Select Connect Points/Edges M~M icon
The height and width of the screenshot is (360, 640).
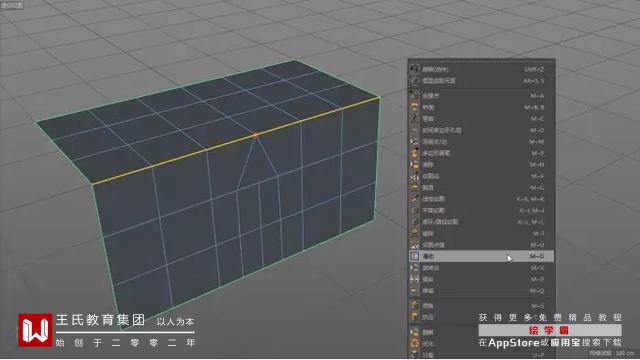(415, 142)
